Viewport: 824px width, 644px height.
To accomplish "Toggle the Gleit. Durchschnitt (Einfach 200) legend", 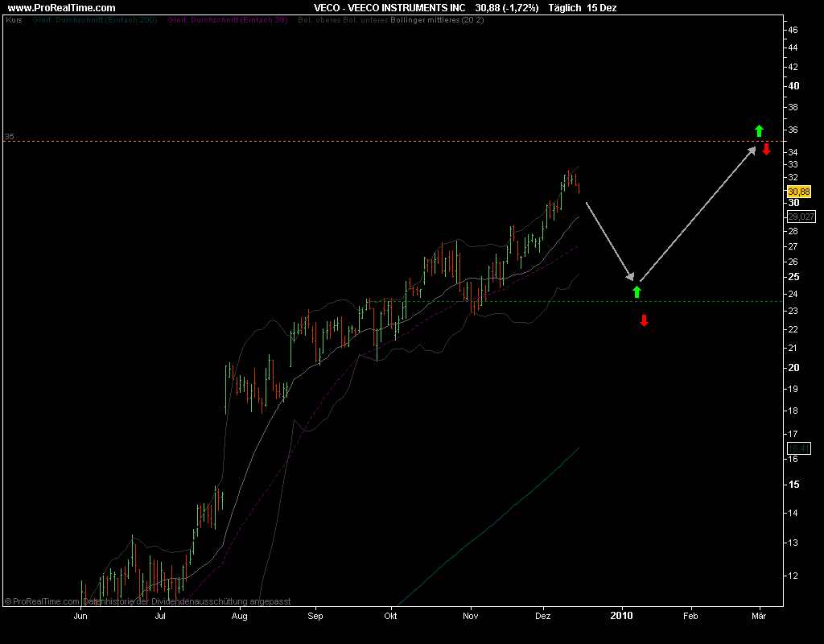I will point(95,19).
